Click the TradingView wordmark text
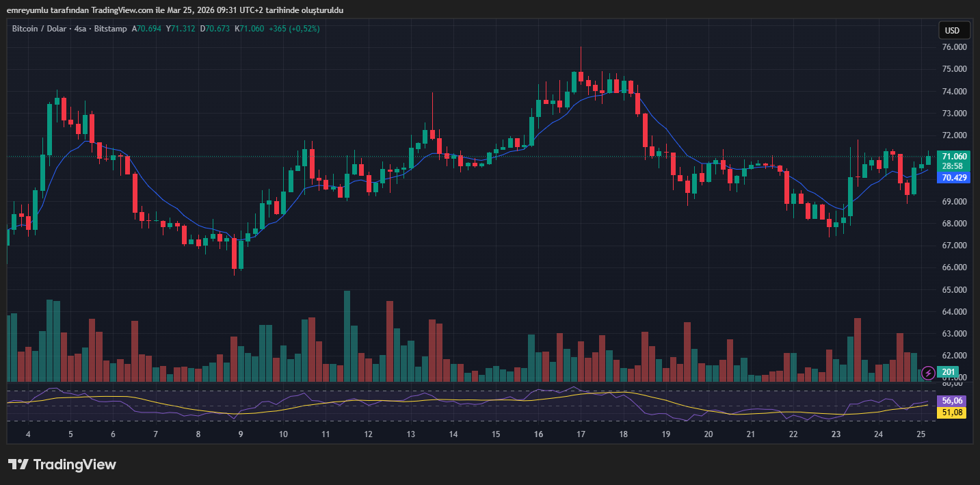 pyautogui.click(x=75, y=464)
